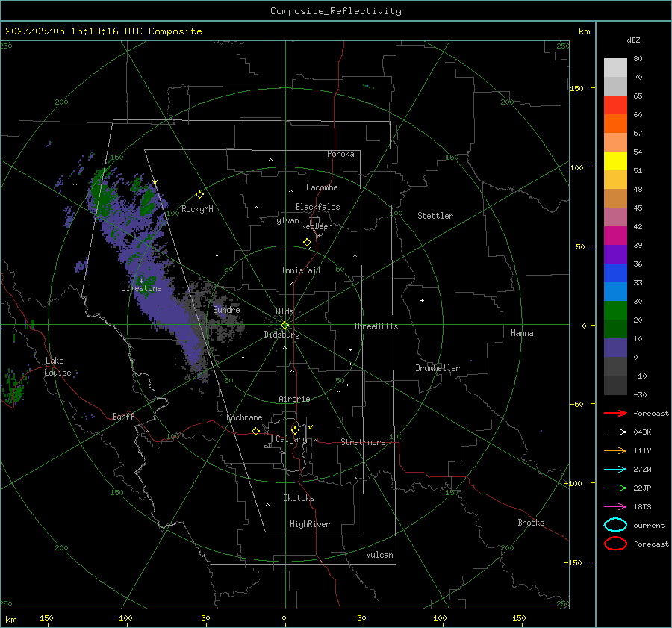Viewport: 672px width, 628px height.
Task: Click the Composite_Reflectivity title text
Action: [335, 11]
